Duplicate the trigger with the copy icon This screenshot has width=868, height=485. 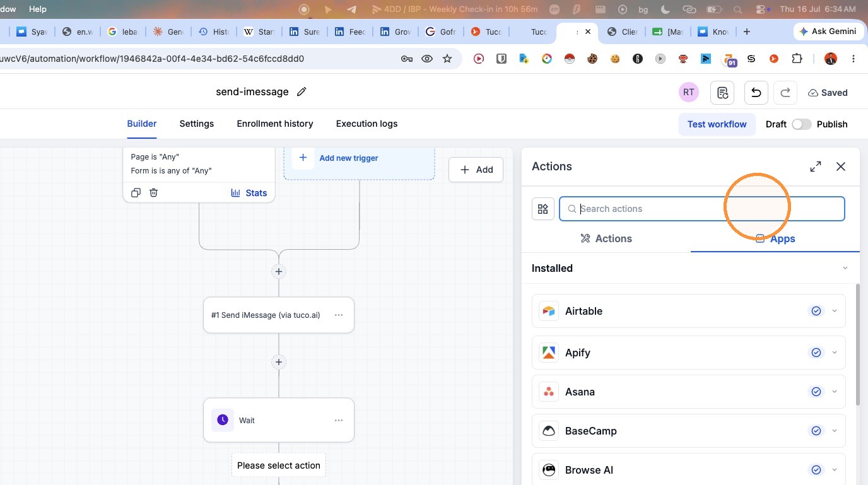[136, 193]
